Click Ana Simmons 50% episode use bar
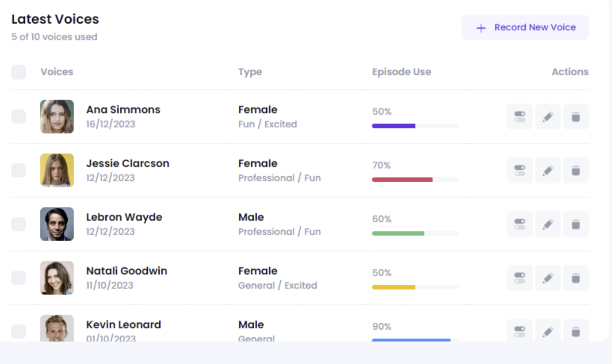The width and height of the screenshot is (612, 364). click(415, 126)
